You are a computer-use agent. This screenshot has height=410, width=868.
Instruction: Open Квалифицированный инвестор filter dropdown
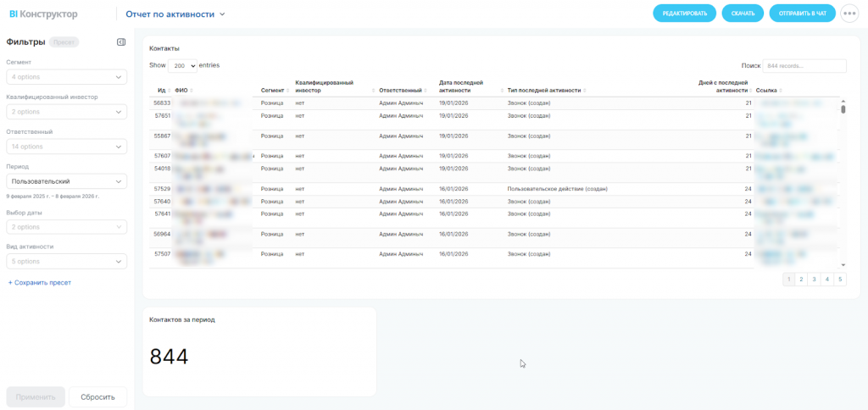coord(66,112)
